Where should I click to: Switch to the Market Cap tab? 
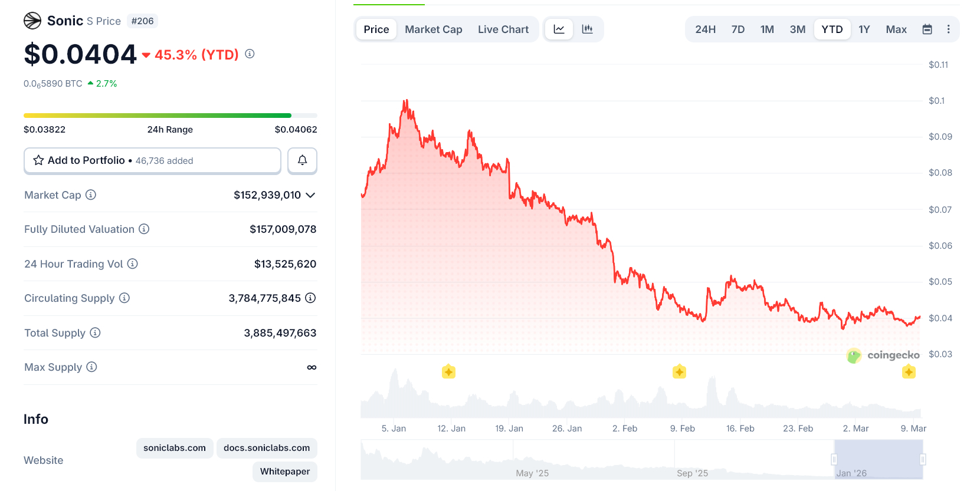pos(434,28)
